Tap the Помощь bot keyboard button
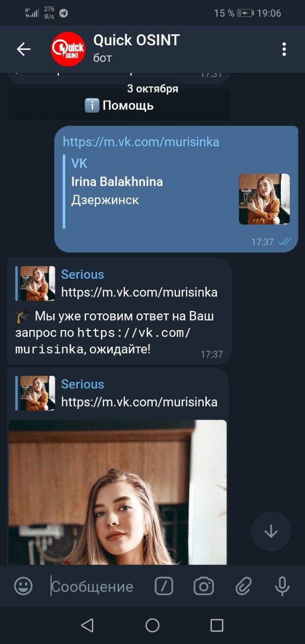 (119, 106)
